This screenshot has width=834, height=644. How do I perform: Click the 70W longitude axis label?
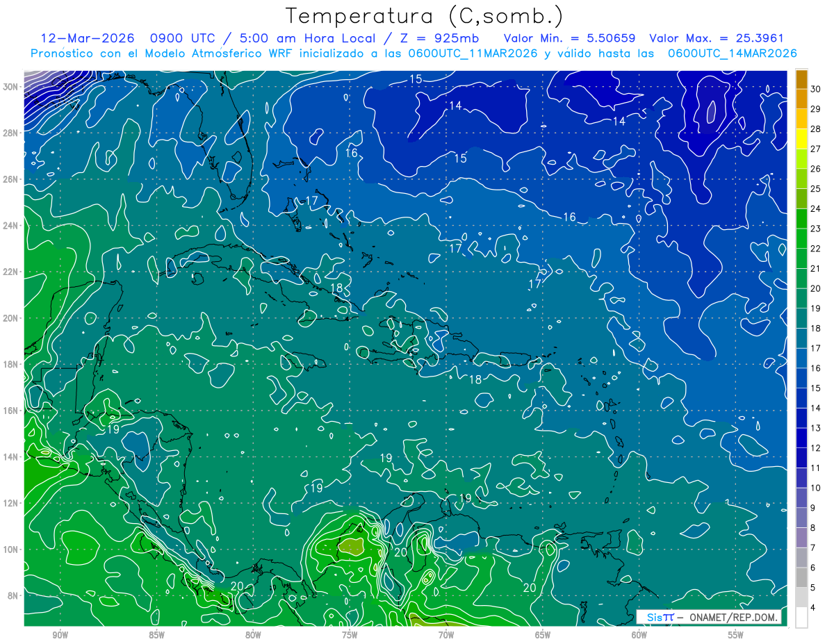(446, 635)
